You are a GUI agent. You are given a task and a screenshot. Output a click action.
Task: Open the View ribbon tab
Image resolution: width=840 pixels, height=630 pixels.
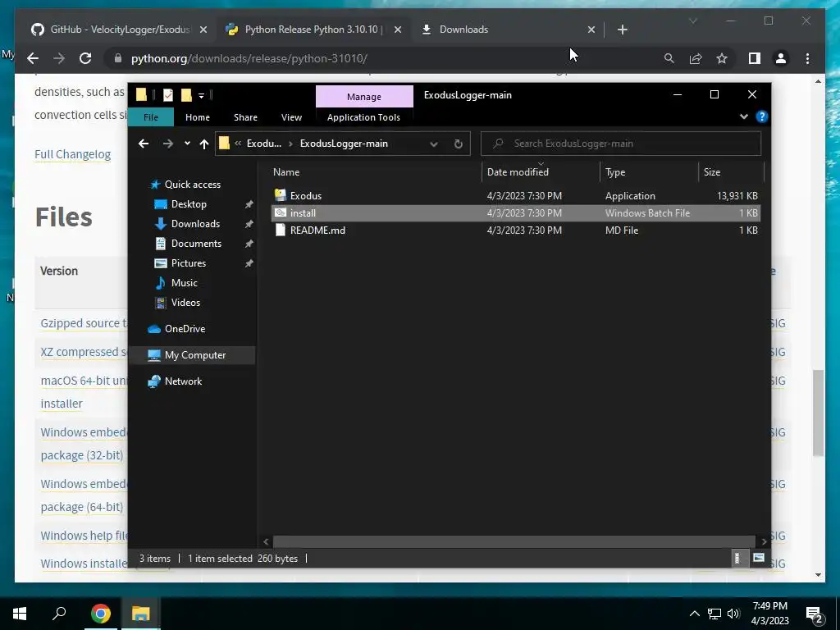[291, 117]
